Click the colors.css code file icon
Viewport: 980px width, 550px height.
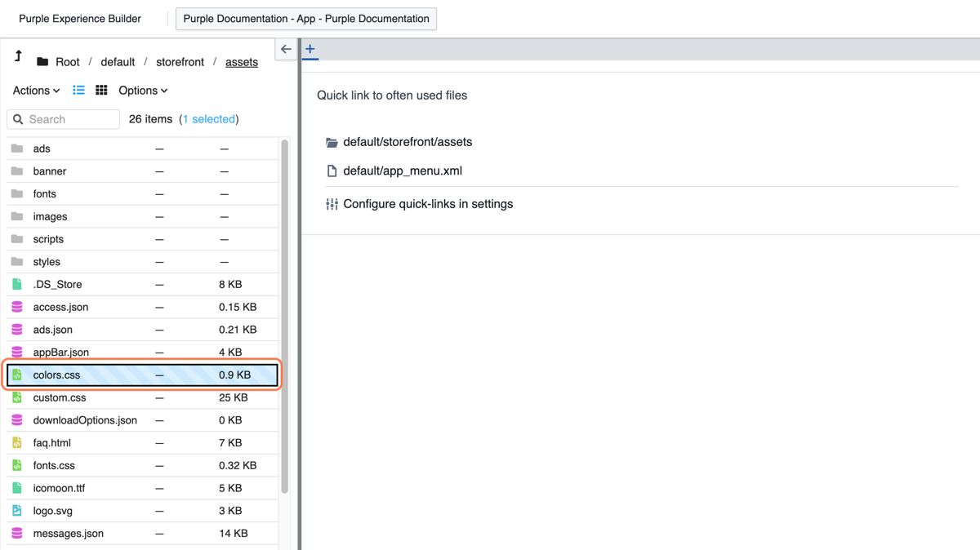tap(17, 375)
